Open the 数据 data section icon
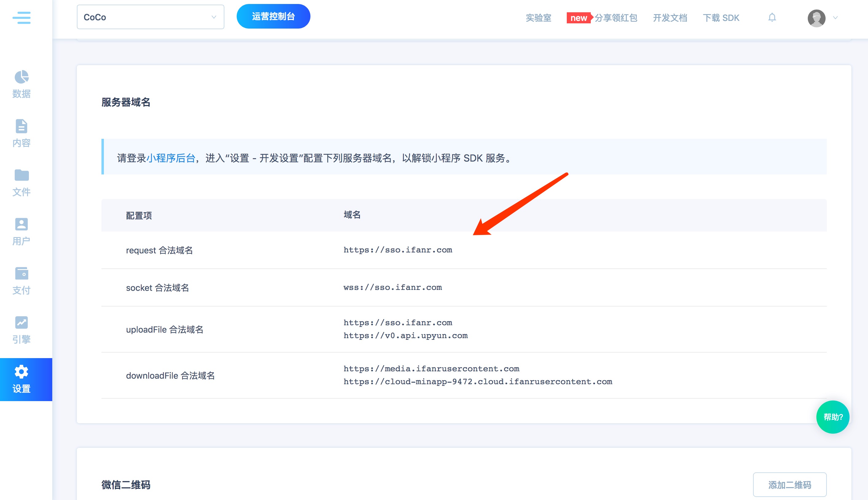Screen dimensions: 868x500 tap(21, 77)
